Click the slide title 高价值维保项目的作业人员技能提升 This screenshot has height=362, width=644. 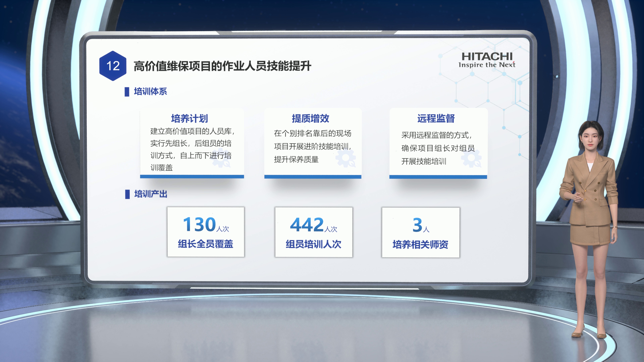tap(222, 66)
